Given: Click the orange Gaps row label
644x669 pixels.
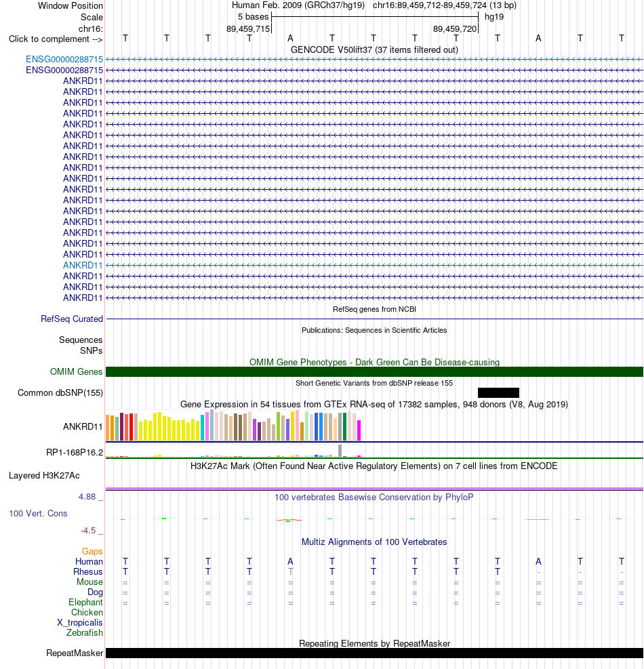Looking at the screenshot, I should pyautogui.click(x=92, y=551).
